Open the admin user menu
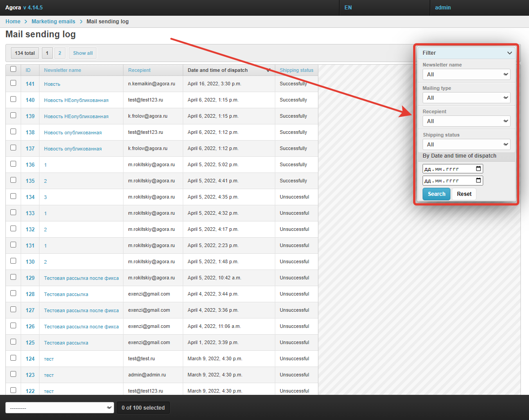Image resolution: width=529 pixels, height=420 pixels. pos(443,8)
